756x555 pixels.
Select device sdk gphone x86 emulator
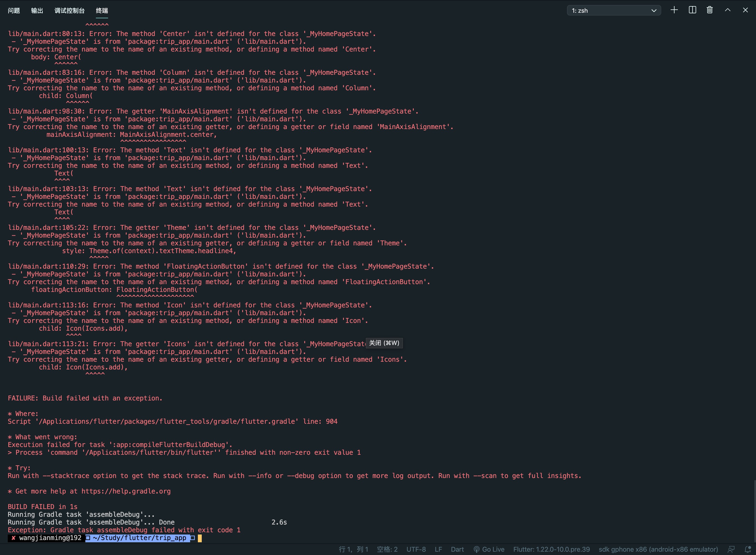658,549
